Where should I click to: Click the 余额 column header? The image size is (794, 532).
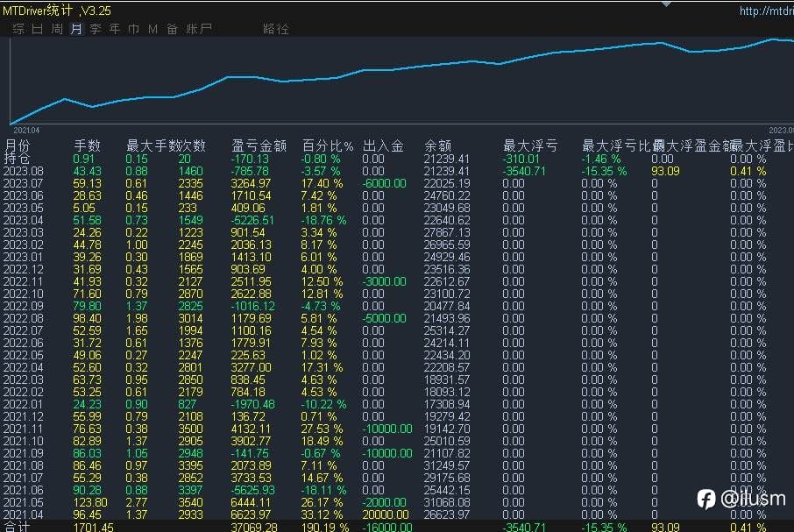click(437, 145)
